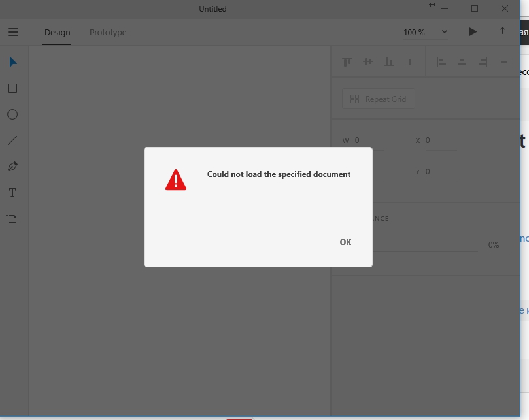Expand the 100% zoom level dropdown
This screenshot has height=420, width=529.
[x=445, y=32]
